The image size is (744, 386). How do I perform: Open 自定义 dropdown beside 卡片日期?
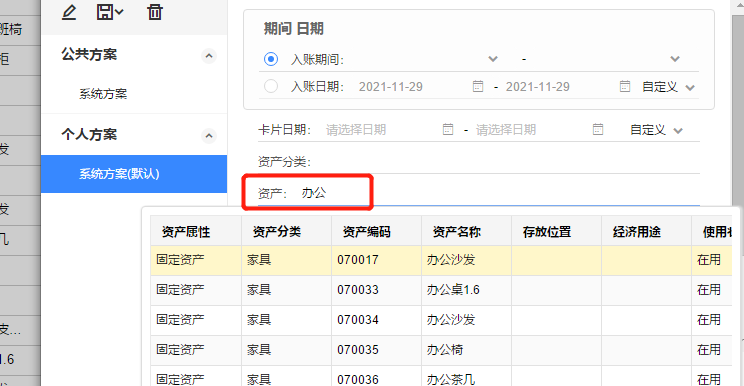[x=656, y=130]
